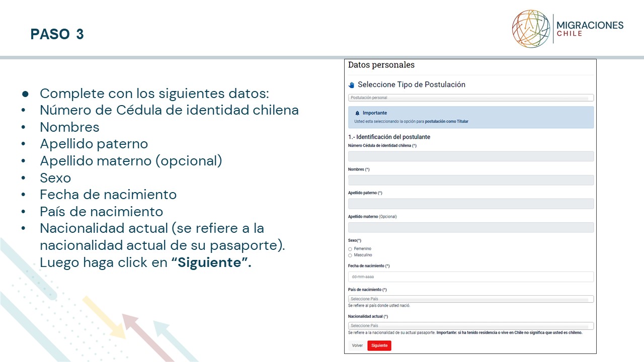Click the Apellido materno optional input field
644x362 pixels.
click(x=471, y=227)
